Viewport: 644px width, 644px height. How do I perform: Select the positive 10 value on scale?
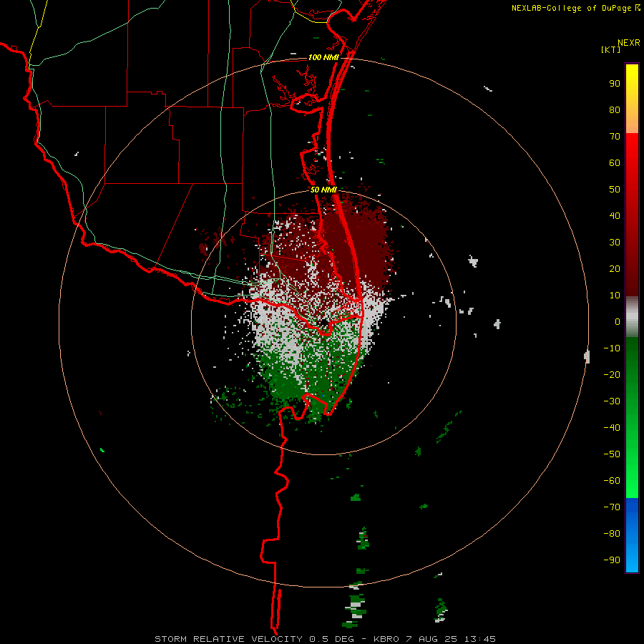click(615, 296)
